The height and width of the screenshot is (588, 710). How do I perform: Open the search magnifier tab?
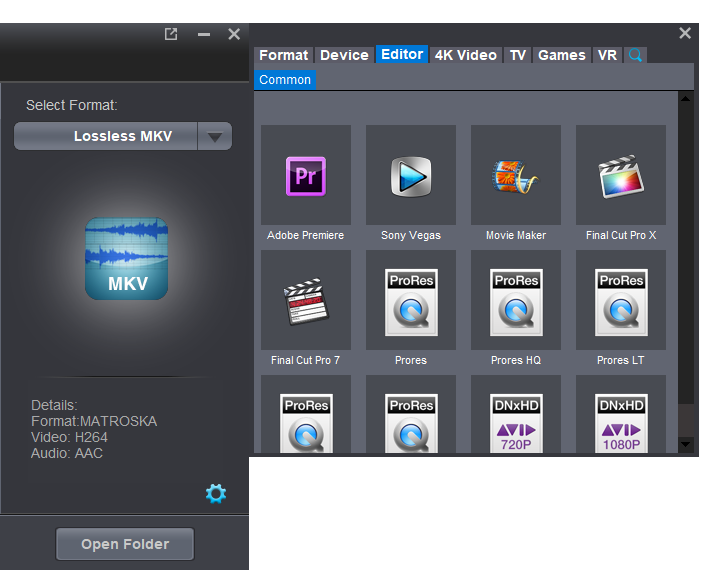coord(635,55)
